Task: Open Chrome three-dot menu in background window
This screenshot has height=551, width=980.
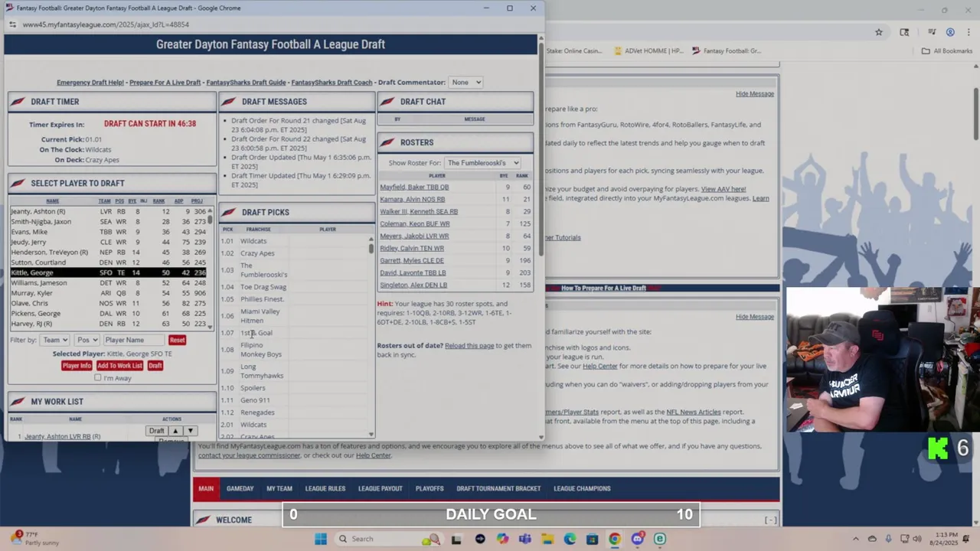Action: coord(968,32)
